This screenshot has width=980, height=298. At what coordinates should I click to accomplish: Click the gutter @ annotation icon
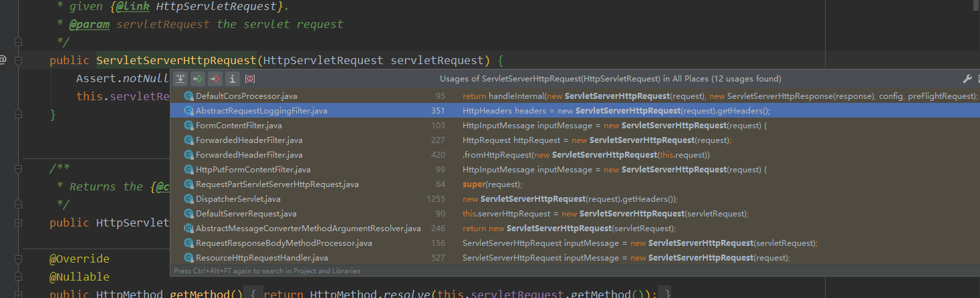coord(3,60)
